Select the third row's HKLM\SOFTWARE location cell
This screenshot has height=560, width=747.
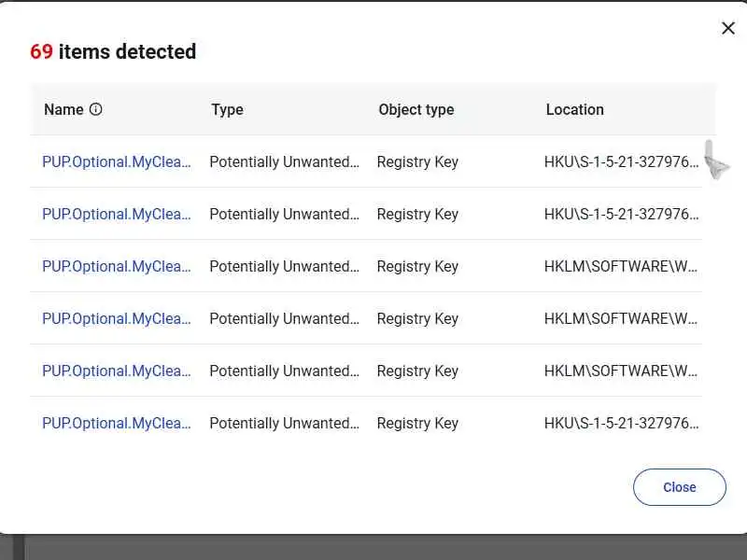(621, 266)
